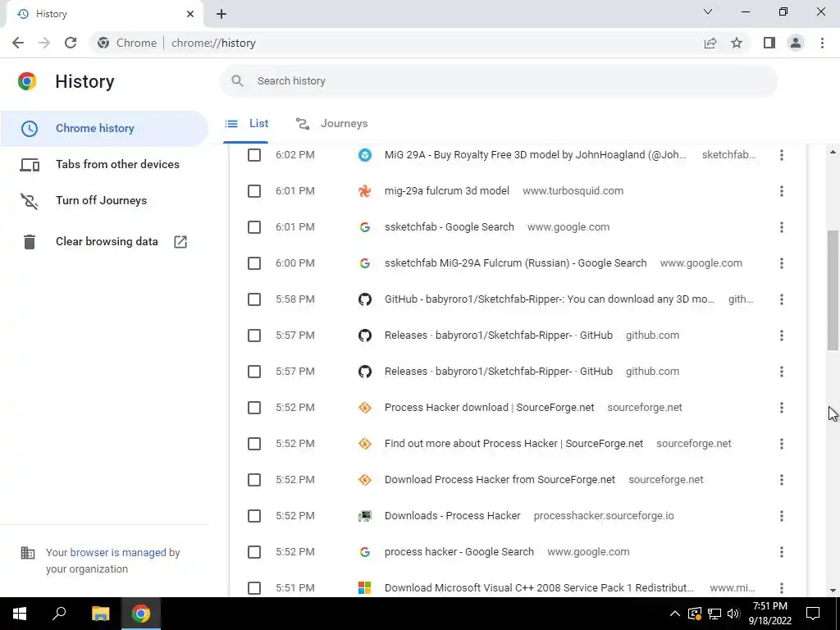
Task: Click favicon on Downloads - Process Hacker row
Action: click(365, 516)
